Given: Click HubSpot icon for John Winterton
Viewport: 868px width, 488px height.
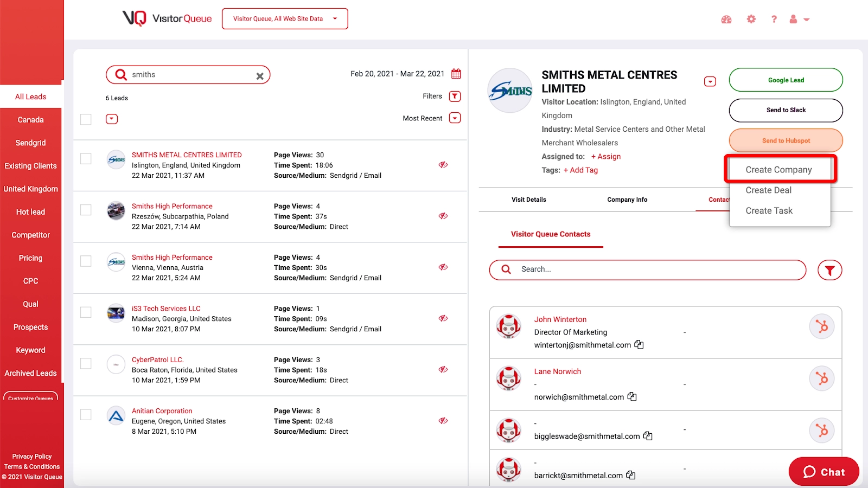Looking at the screenshot, I should coord(822,326).
